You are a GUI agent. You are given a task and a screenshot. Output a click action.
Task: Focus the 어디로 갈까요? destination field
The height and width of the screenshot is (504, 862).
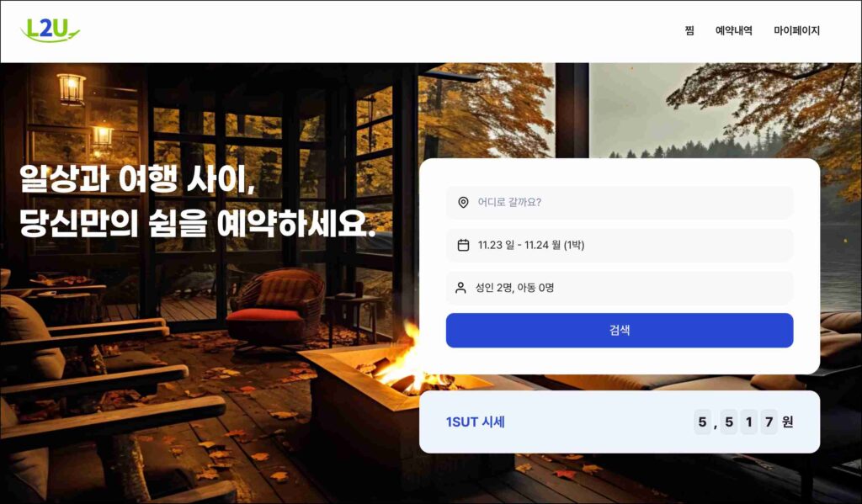tap(620, 202)
